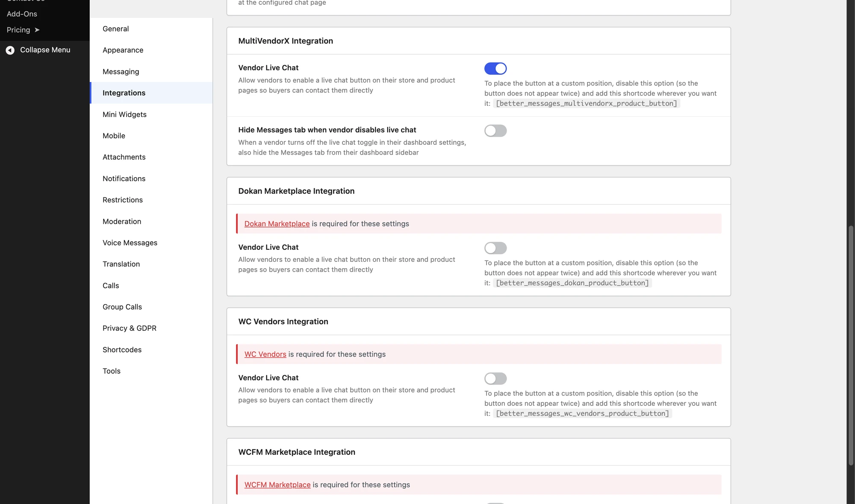Click the MultiVendorX Integration heading
The width and height of the screenshot is (855, 504).
pyautogui.click(x=286, y=41)
